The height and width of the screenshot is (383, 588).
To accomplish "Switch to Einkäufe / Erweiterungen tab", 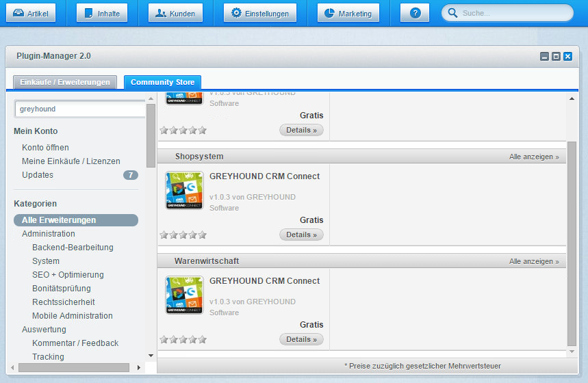I will [x=65, y=82].
